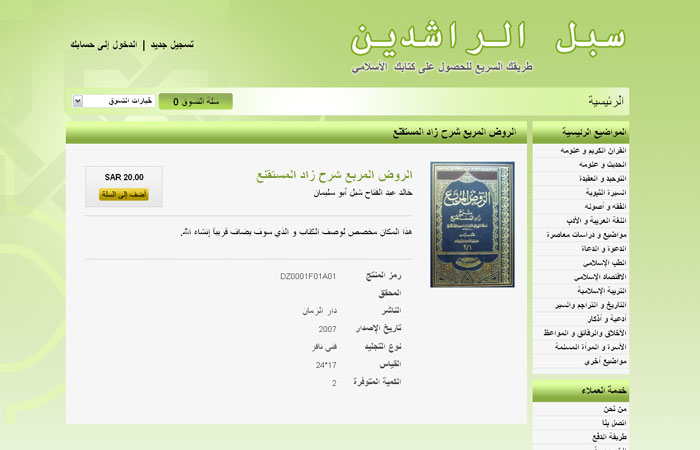
Task: Click the الدخول إلى حسابك login link
Action: [104, 45]
